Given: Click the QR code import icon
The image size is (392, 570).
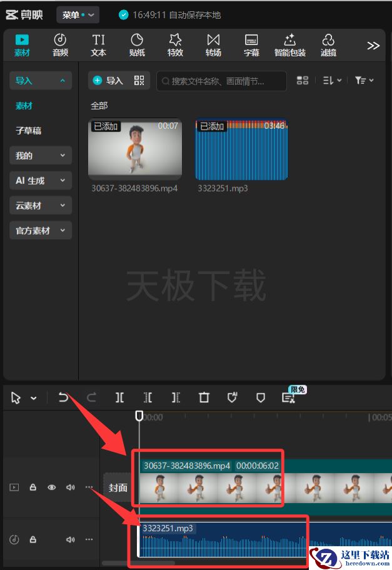Looking at the screenshot, I should coord(139,80).
